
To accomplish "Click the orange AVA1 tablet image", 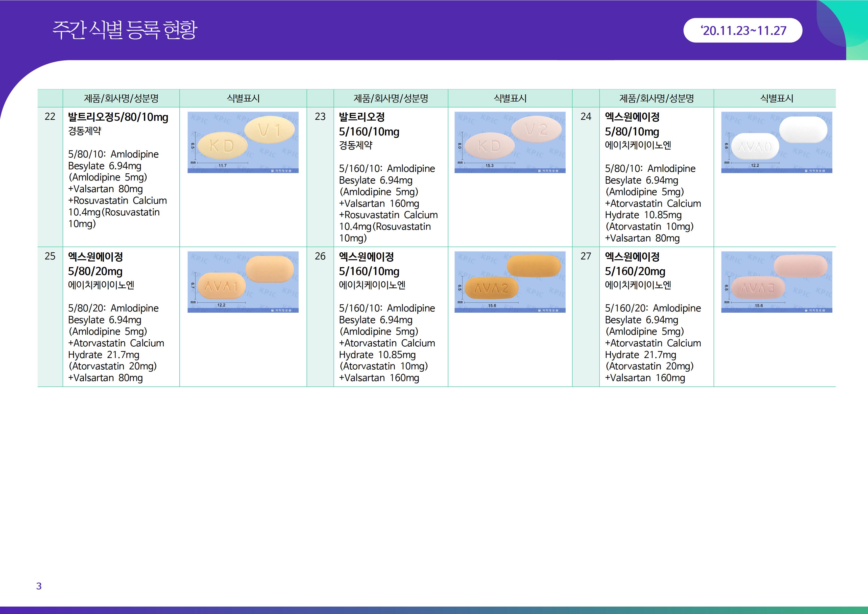I will 243,282.
